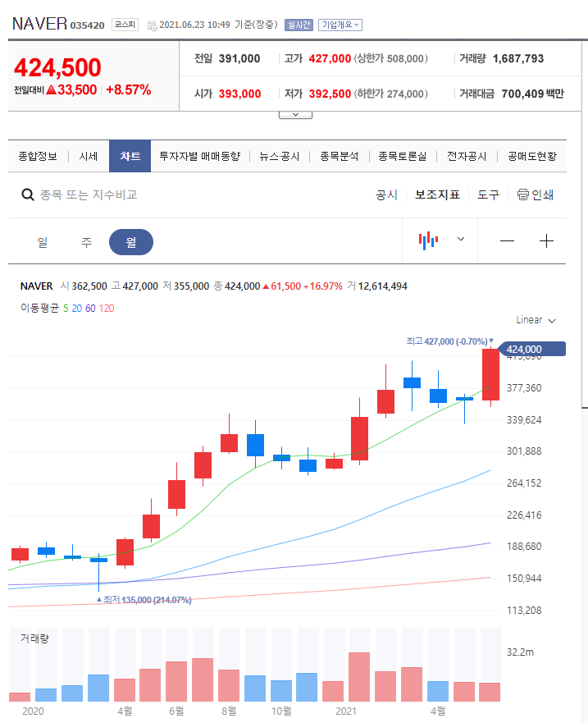Toggle the 120 moving average line

[107, 309]
